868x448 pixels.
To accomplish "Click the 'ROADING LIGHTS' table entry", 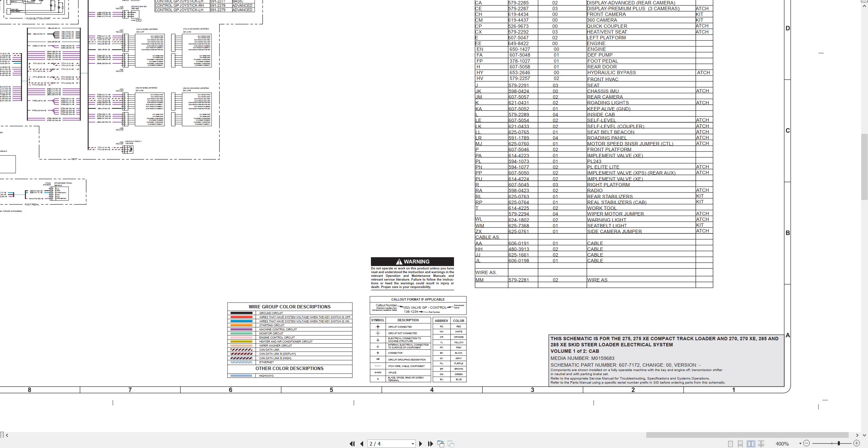I will [x=608, y=103].
